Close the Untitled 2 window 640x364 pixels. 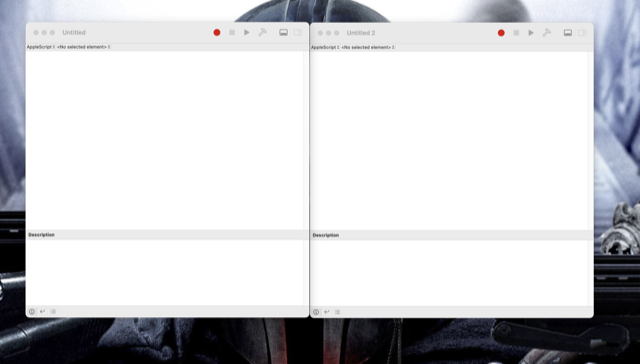[320, 33]
